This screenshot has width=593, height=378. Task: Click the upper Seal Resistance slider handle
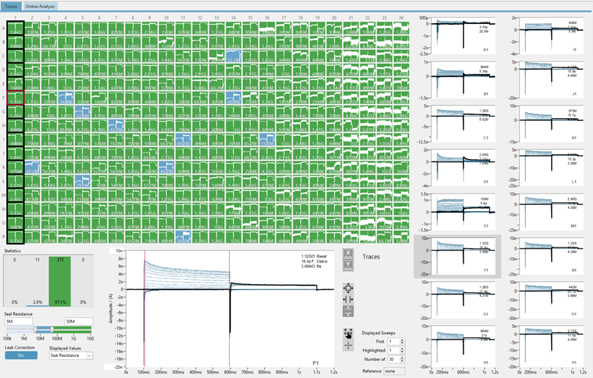(52, 330)
